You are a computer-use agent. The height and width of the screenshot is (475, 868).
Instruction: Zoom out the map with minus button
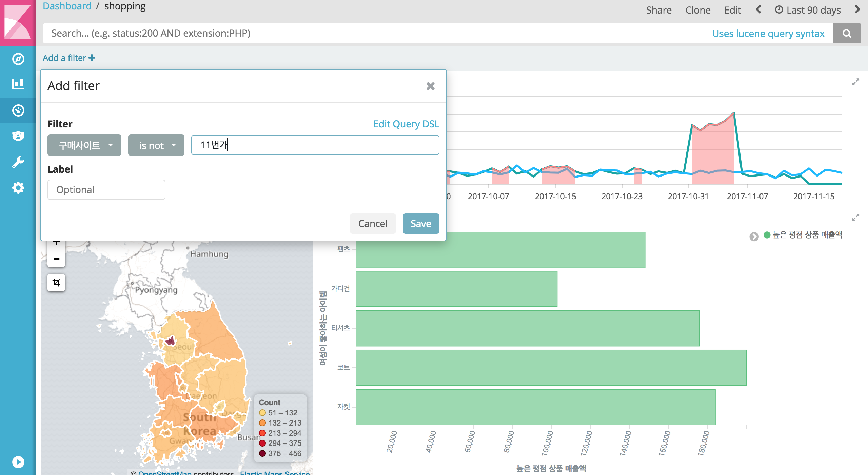pyautogui.click(x=56, y=259)
